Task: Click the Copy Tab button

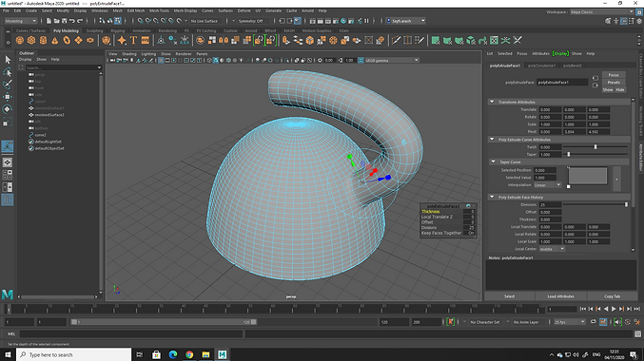Action: tap(612, 296)
